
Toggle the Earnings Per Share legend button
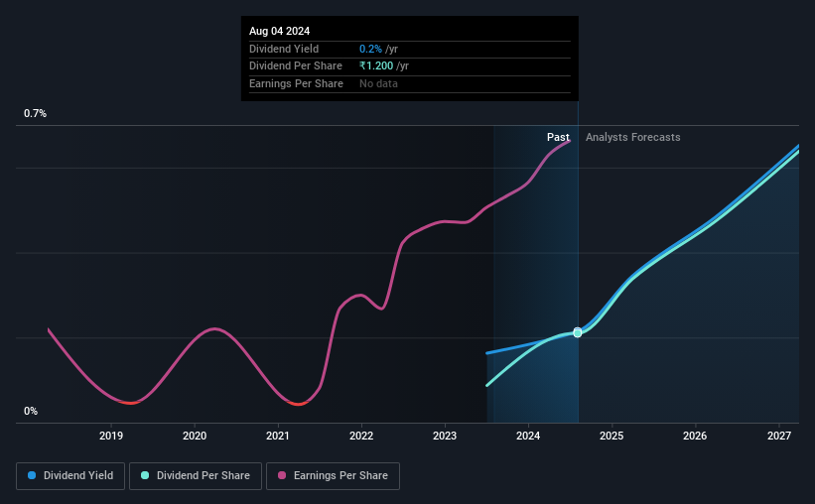tap(333, 476)
